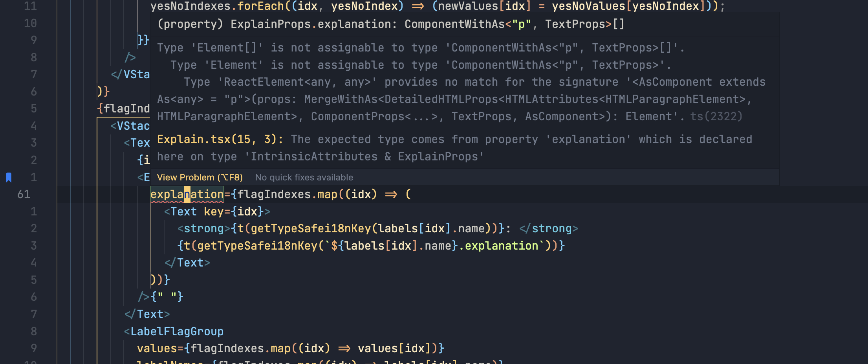The width and height of the screenshot is (868, 364).
Task: Click closing </strong> tag
Action: [548, 228]
